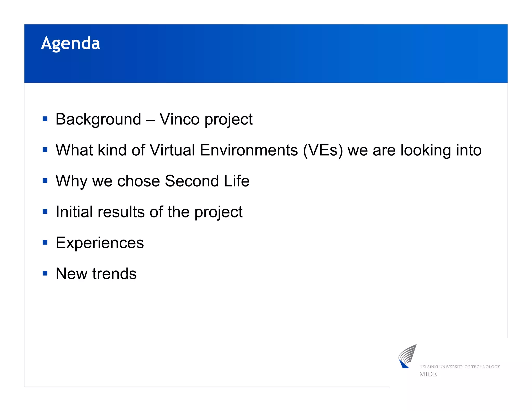This screenshot has width=532, height=411.
Task: Click the New trends bullet text
Action: (96, 274)
